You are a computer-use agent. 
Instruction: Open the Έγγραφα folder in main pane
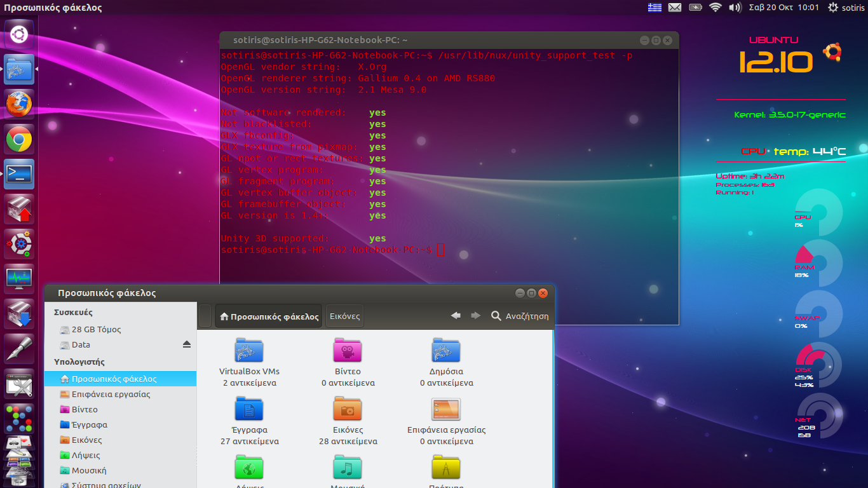(249, 408)
